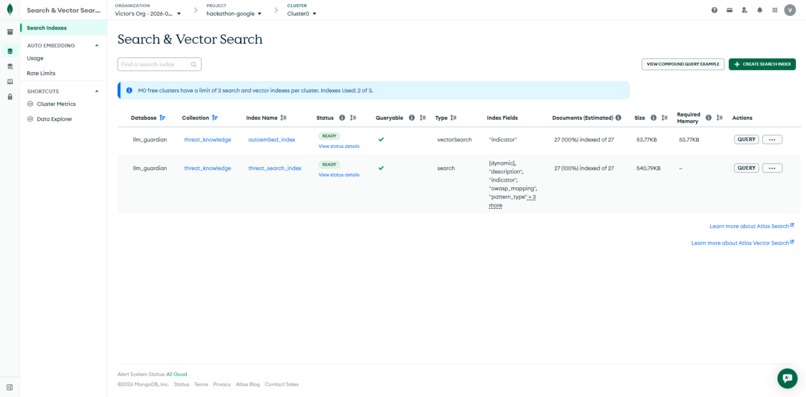This screenshot has height=397, width=806.
Task: Open the threat_search_index link
Action: (x=275, y=168)
